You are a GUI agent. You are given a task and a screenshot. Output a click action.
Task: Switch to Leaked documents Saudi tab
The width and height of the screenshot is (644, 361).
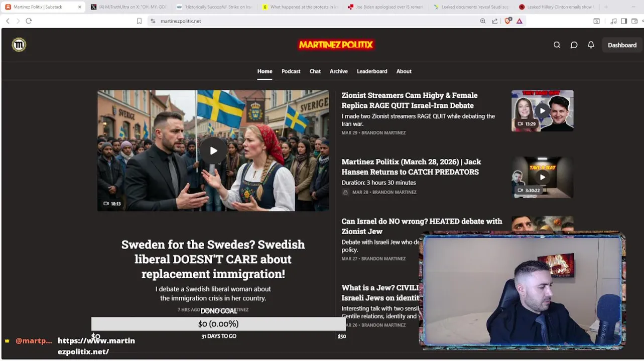click(471, 7)
